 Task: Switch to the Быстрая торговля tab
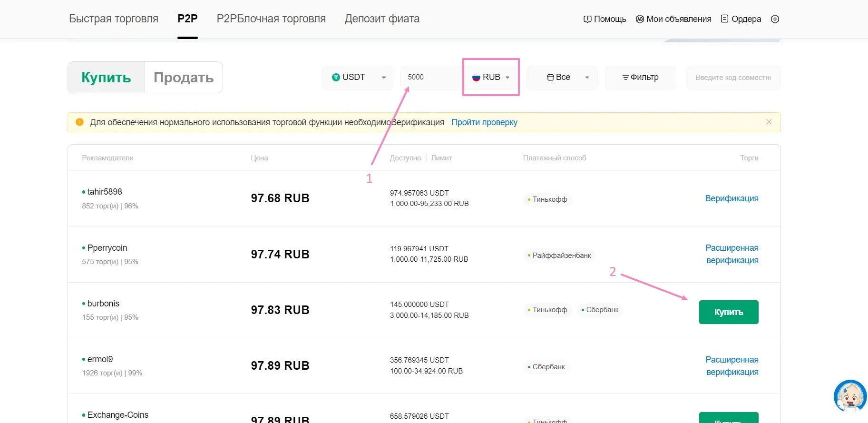tap(114, 19)
